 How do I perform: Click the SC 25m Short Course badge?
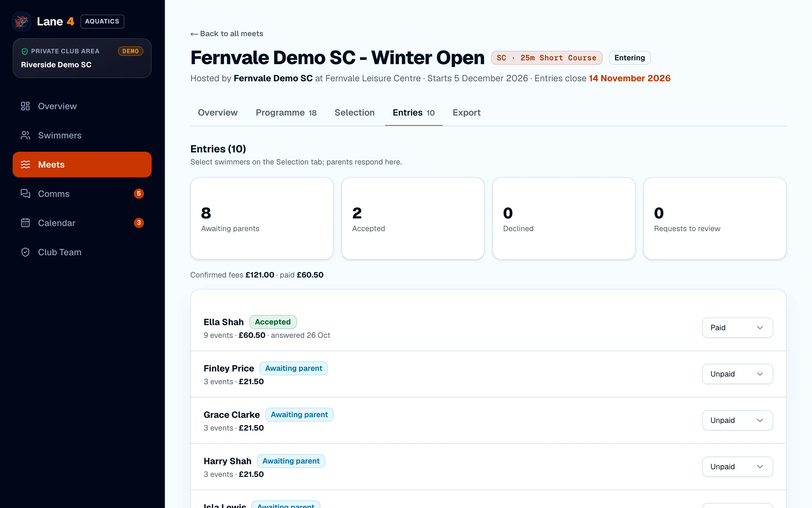(x=547, y=58)
